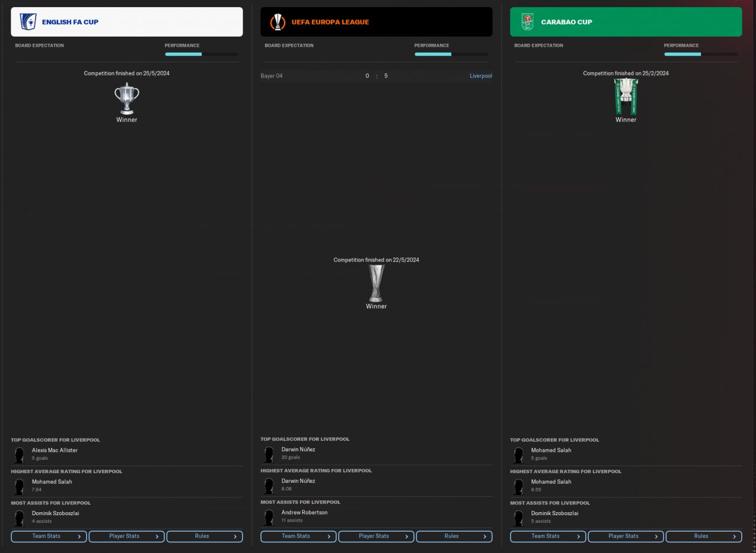Screen dimensions: 756x553
Task: Click the Carabao Cup performance bar
Action: coord(700,54)
